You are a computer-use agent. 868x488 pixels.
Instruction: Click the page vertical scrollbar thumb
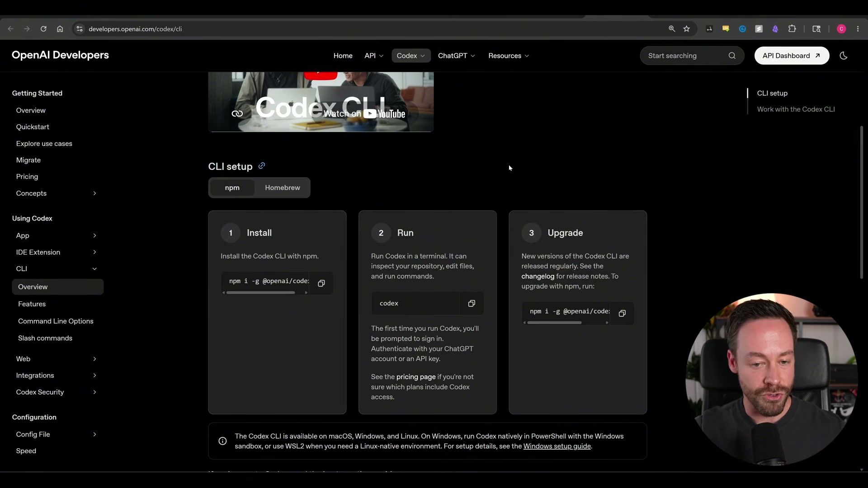(x=862, y=202)
